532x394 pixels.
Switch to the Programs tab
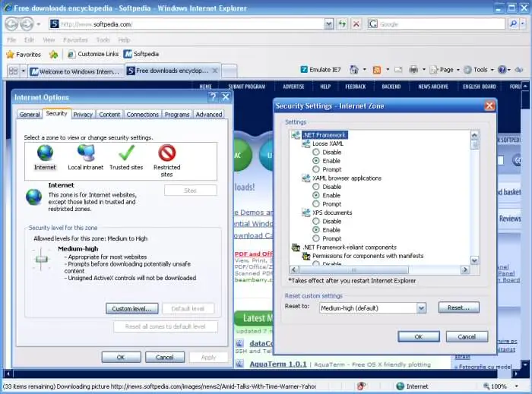[177, 115]
